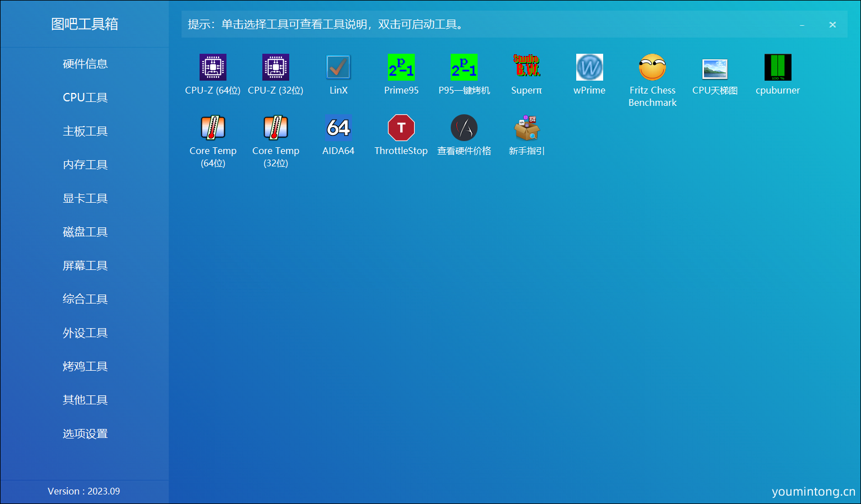Close the toolbox window

[832, 25]
